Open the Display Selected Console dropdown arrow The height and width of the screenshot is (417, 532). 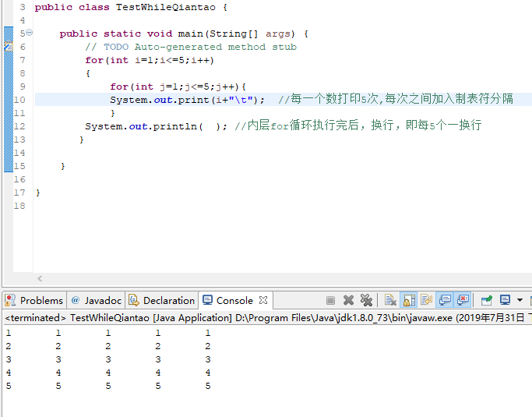coord(520,300)
